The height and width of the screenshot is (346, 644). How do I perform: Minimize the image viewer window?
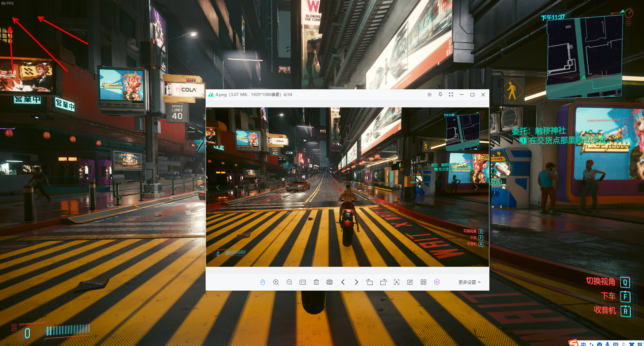(462, 95)
